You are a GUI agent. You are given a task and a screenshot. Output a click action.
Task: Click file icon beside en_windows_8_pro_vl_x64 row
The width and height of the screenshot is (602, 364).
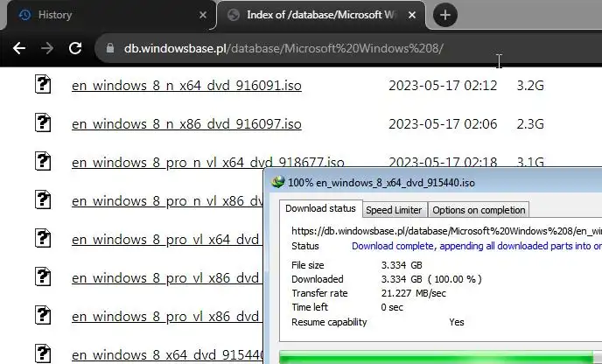point(43,238)
